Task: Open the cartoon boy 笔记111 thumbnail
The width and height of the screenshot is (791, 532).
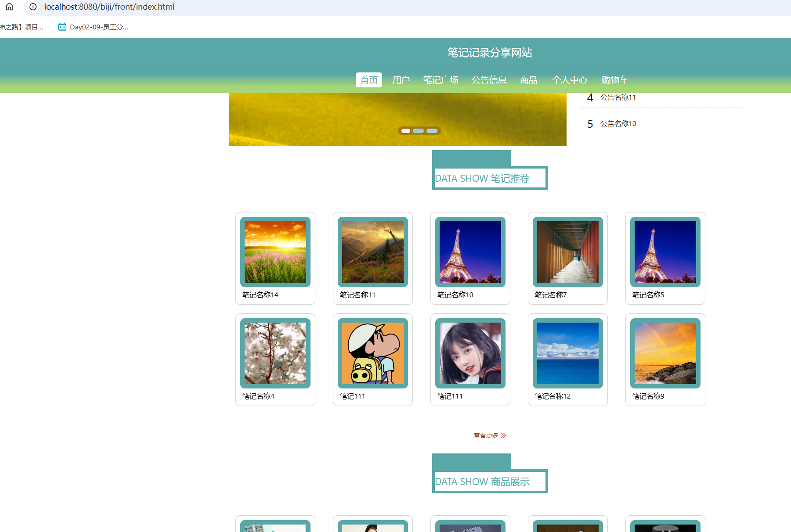Action: (373, 353)
